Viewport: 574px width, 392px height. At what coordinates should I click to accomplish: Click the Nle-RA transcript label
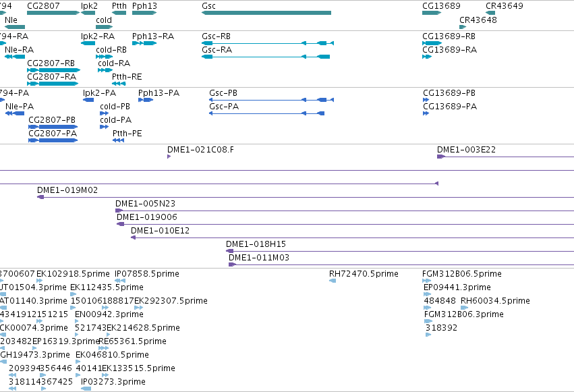tap(19, 50)
